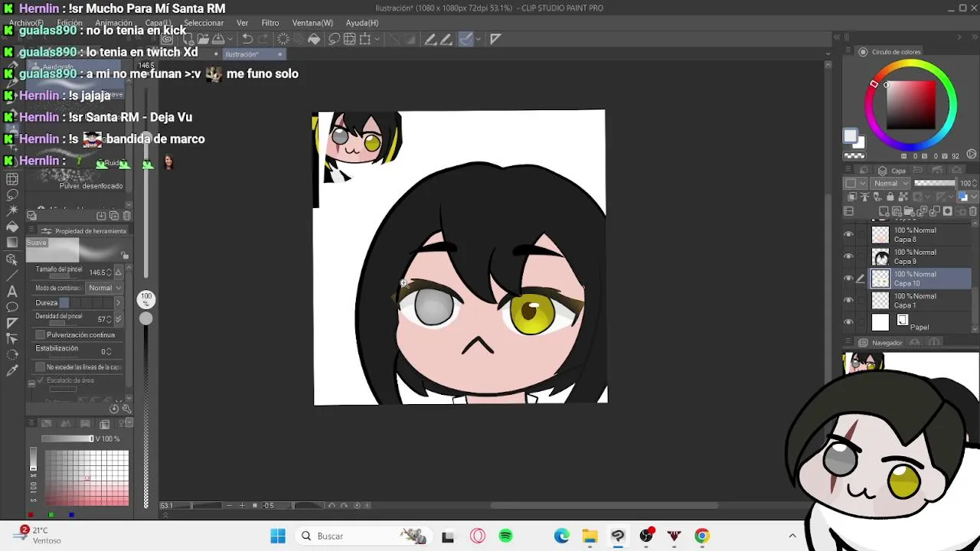Select the gradient tool in left toolbar
The width and height of the screenshot is (980, 551).
pos(12,243)
